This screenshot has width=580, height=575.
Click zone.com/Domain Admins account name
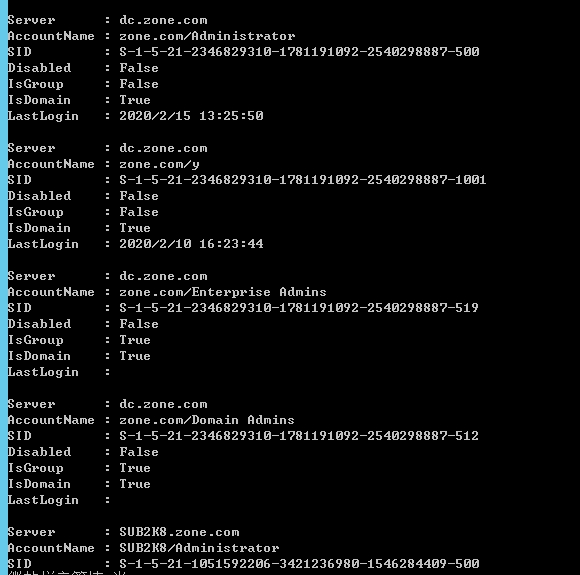click(207, 420)
